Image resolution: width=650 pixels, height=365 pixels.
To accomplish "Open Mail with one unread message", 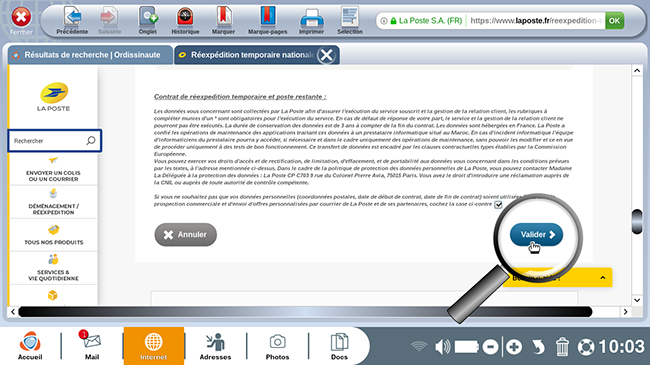I will pyautogui.click(x=92, y=346).
